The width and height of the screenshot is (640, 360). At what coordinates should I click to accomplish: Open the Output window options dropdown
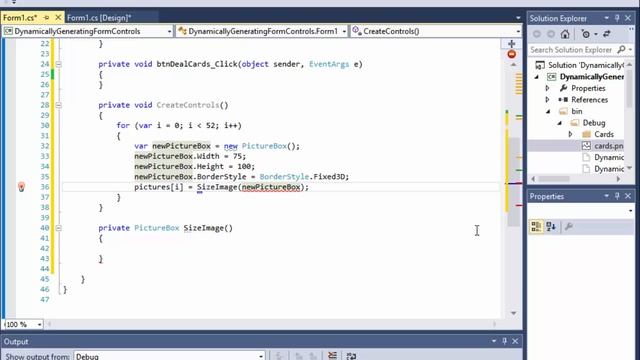pyautogui.click(x=494, y=341)
